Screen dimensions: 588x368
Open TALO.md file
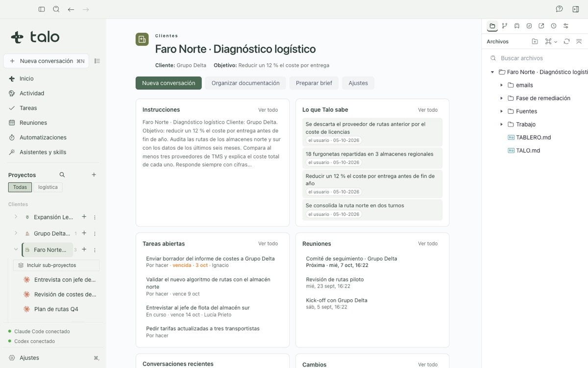[528, 151]
